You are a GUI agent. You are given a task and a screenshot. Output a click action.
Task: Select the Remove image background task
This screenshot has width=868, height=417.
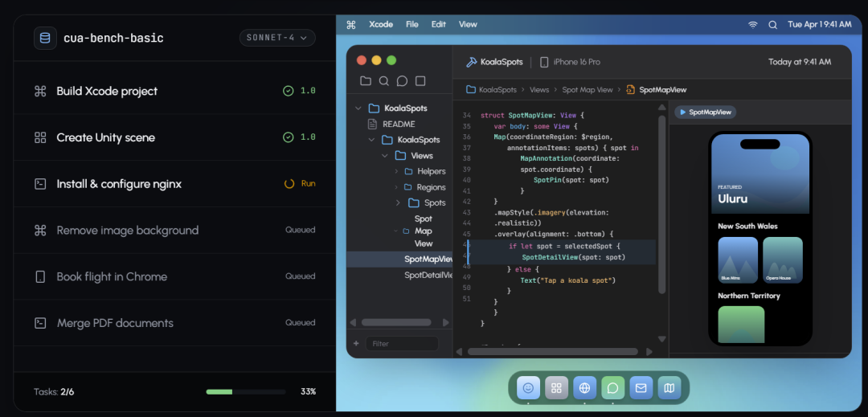coord(175,230)
